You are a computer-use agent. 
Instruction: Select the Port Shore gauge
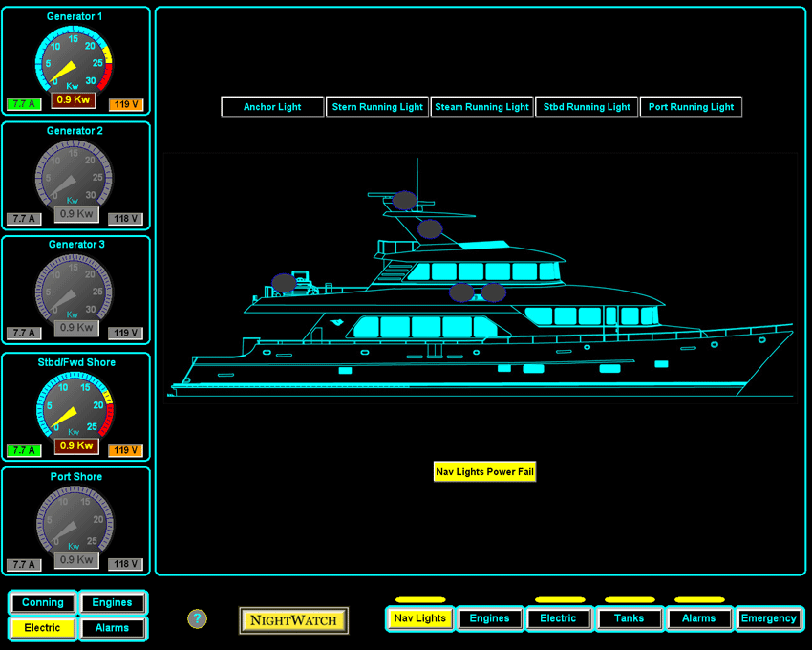click(75, 521)
